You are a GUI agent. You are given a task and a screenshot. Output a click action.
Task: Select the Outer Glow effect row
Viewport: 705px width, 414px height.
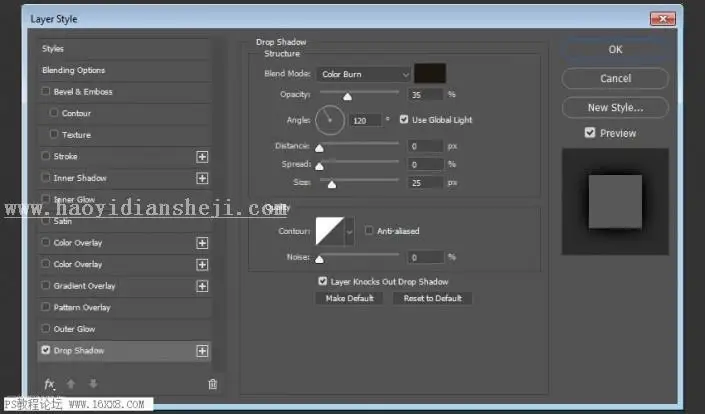[124, 329]
